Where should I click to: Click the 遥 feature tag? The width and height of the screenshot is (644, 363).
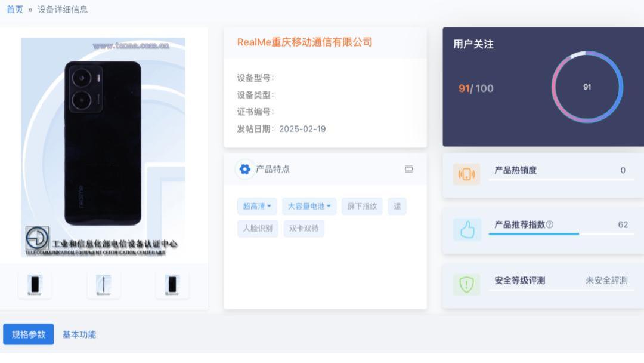point(397,206)
